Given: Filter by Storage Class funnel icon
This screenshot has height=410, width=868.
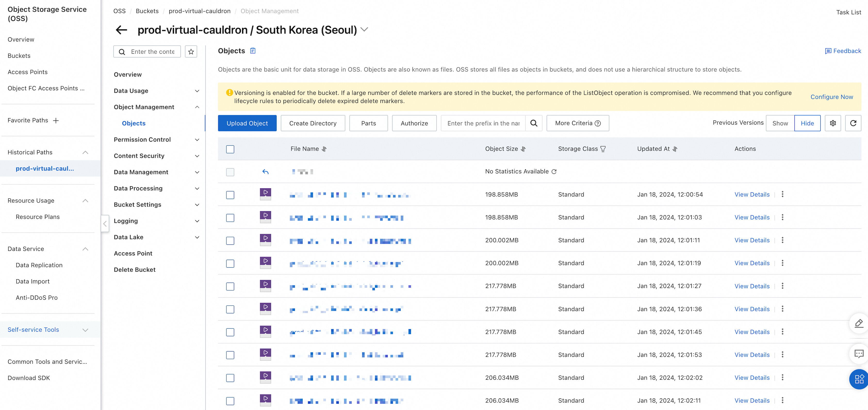Looking at the screenshot, I should click(x=603, y=149).
